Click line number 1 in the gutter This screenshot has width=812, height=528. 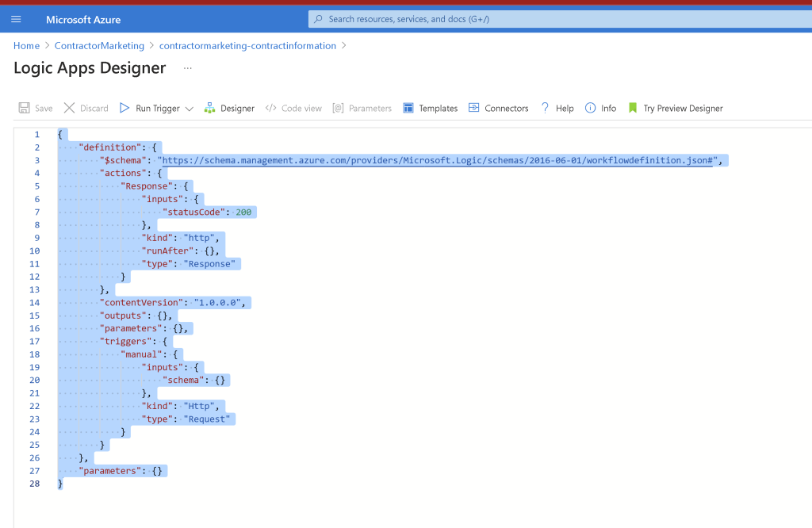click(36, 135)
